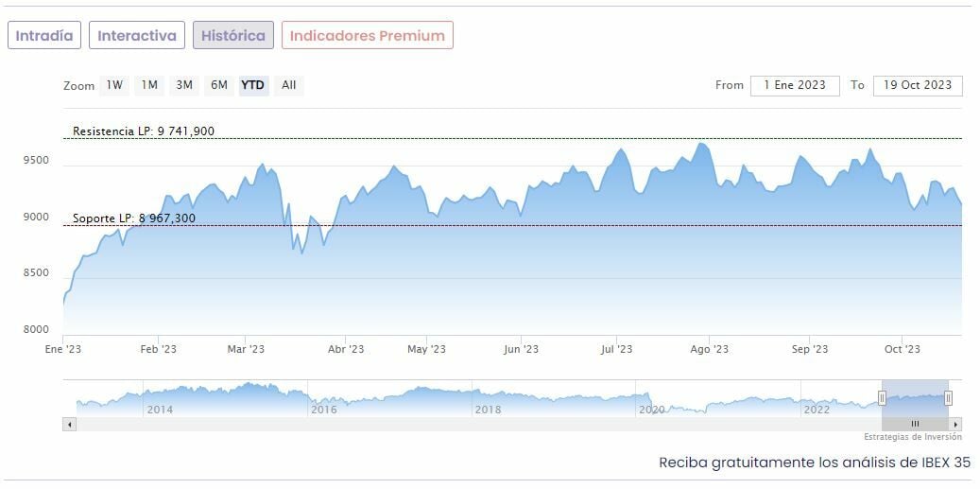
Task: Set zoom range to 1M
Action: click(x=149, y=85)
